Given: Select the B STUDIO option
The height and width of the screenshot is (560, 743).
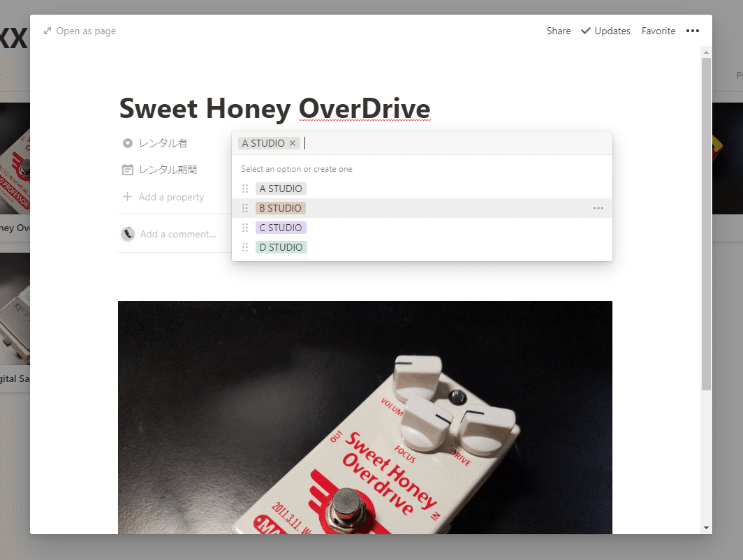Looking at the screenshot, I should coord(281,208).
